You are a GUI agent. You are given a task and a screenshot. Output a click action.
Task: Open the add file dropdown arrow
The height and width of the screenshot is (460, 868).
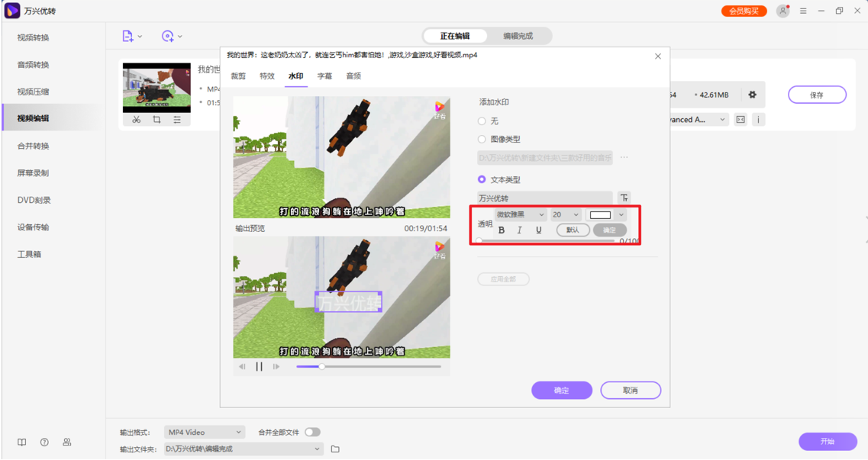[140, 37]
